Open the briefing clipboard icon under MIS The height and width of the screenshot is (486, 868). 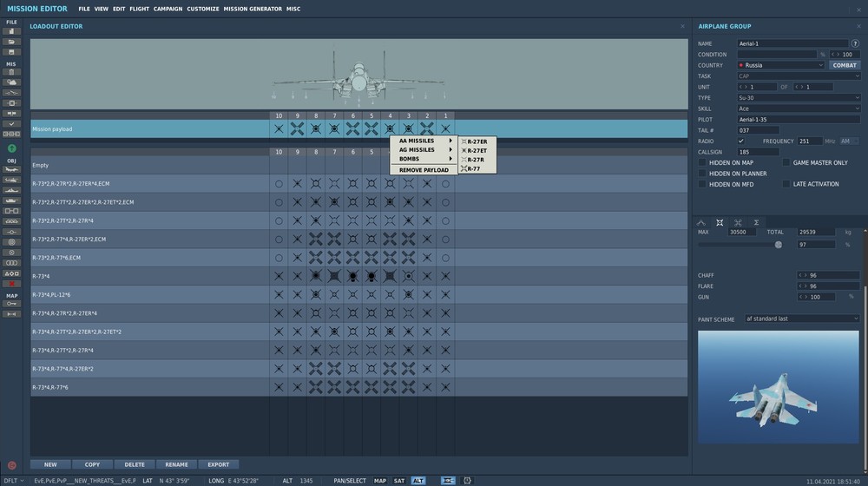tap(11, 72)
